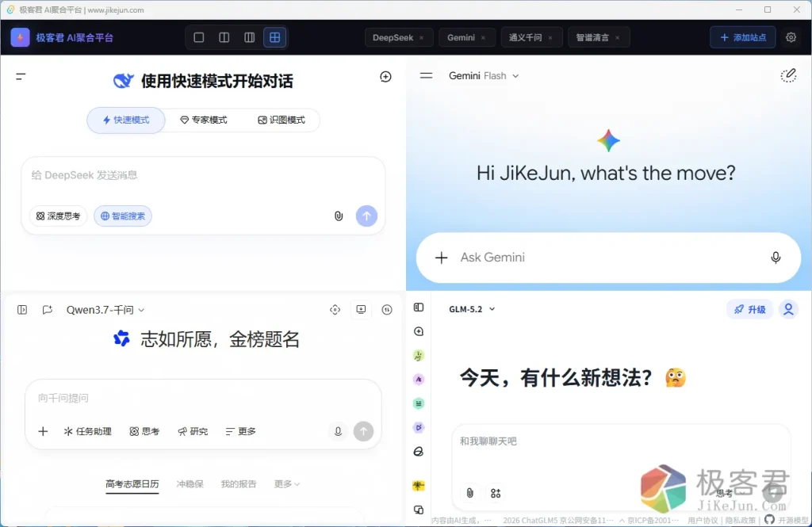Open the violet video agent in GLM sidebar
812x527 pixels.
(419, 428)
